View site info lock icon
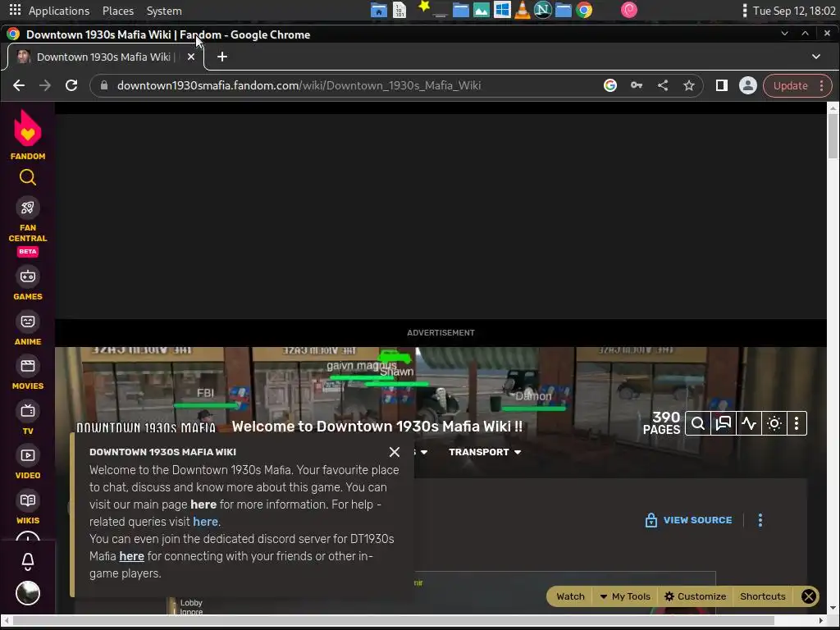Screen dimensions: 840x630 pos(104,85)
